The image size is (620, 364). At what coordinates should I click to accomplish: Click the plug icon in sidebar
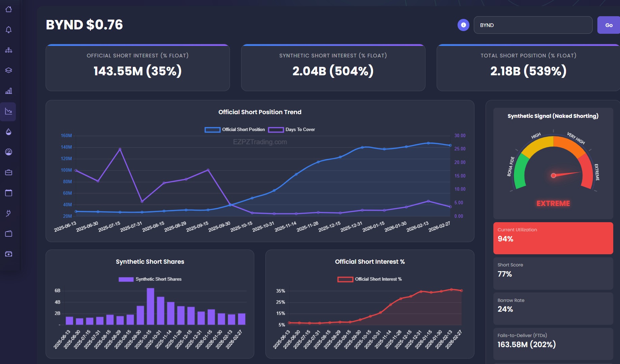[9, 213]
